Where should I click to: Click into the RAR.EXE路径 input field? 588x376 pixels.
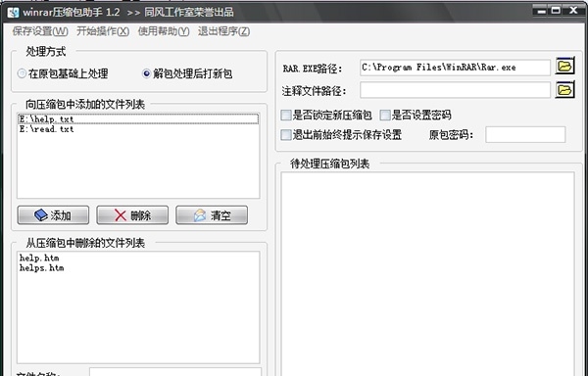pos(455,68)
